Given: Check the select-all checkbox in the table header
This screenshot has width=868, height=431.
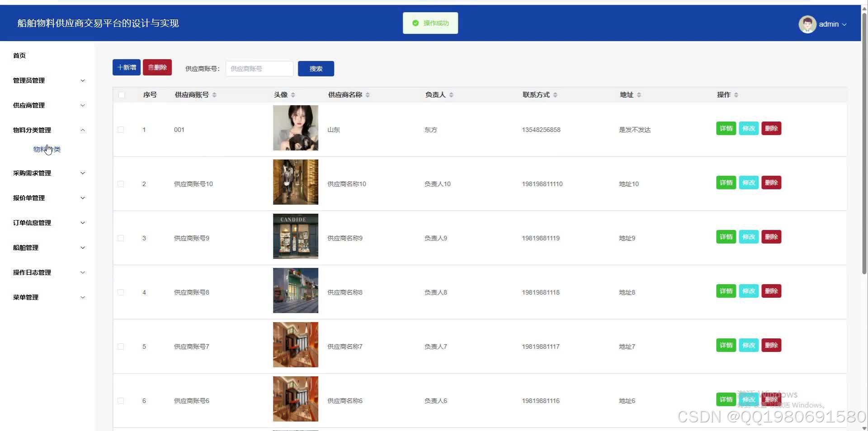Looking at the screenshot, I should [x=121, y=95].
